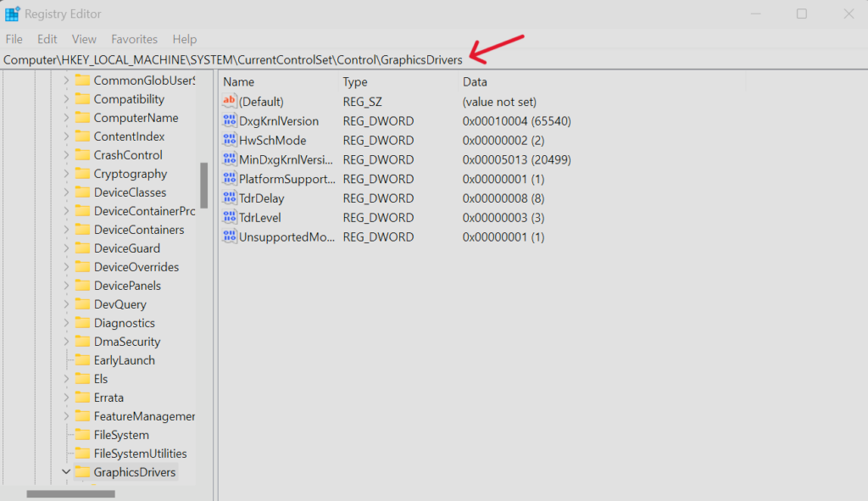Screen dimensions: 868x501
Task: Open the Edit menu
Action: click(x=47, y=39)
